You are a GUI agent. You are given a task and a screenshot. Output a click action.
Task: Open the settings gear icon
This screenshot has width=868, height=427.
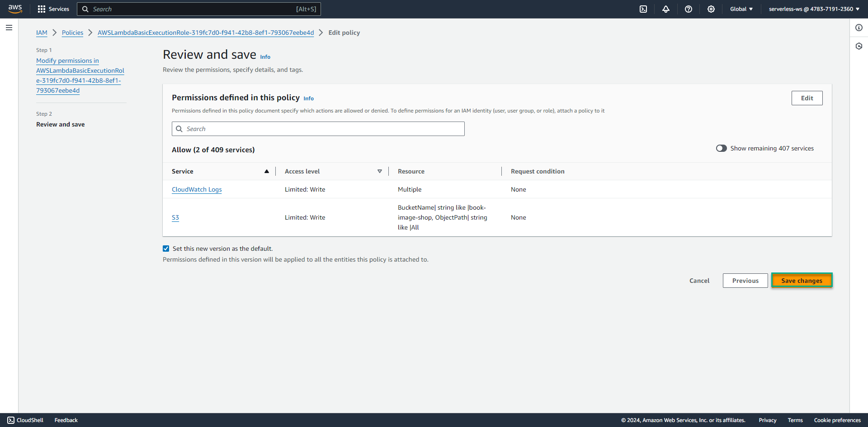711,9
